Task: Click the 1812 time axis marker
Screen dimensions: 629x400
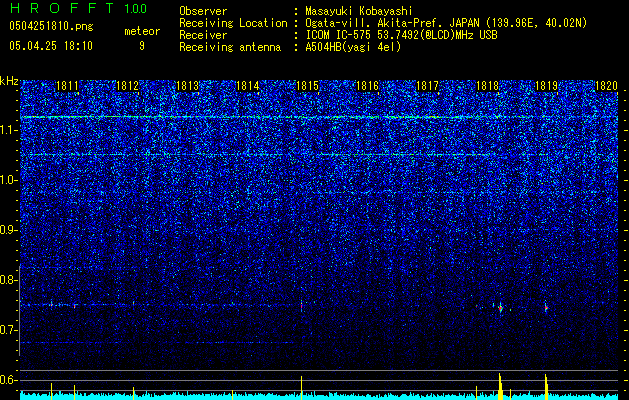Action: pos(128,86)
